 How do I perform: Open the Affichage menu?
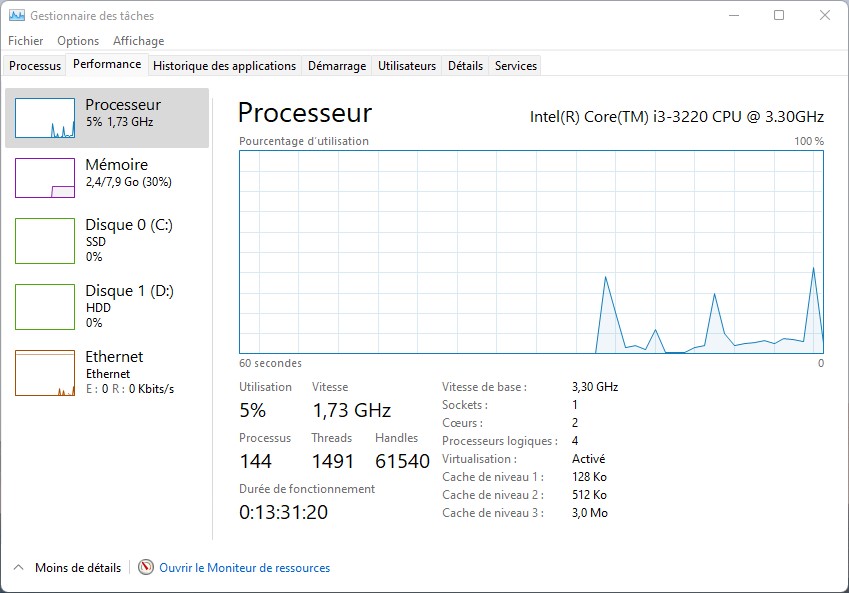point(138,41)
